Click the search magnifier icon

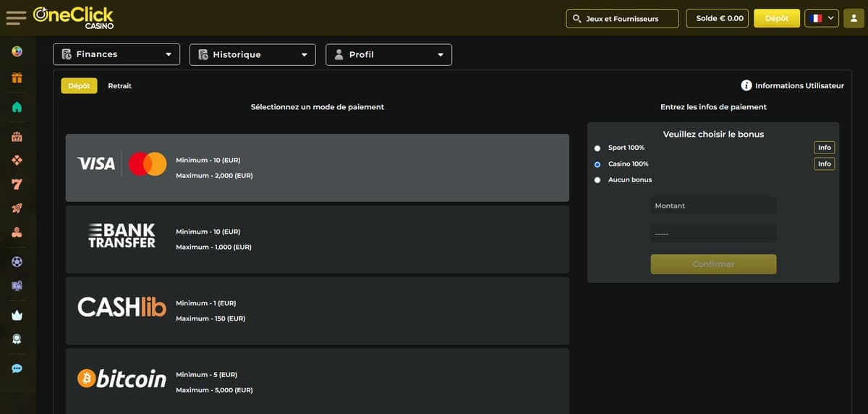576,19
